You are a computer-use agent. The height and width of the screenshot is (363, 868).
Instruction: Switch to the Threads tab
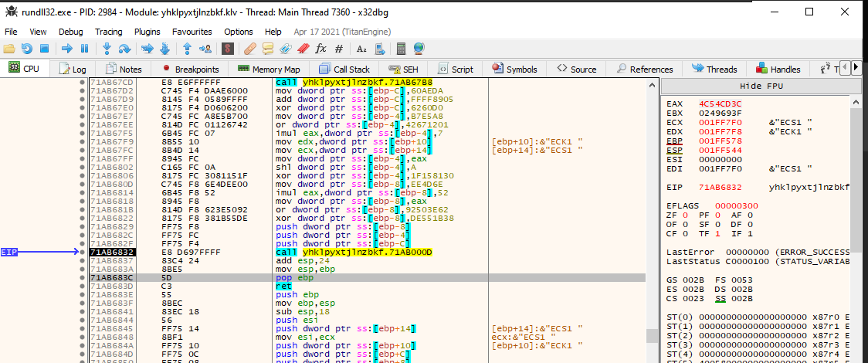tap(714, 70)
